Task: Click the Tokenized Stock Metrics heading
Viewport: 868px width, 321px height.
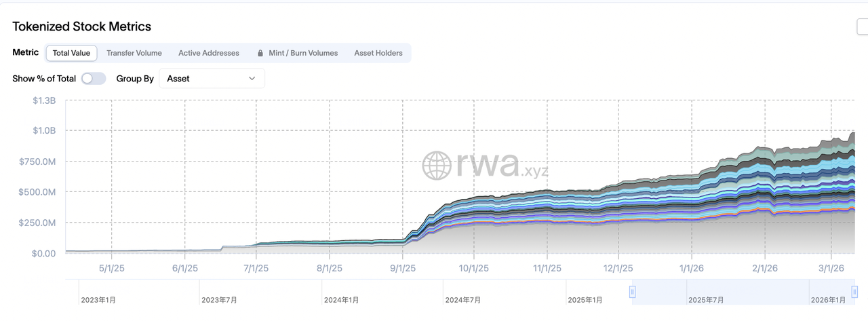Action: [x=81, y=26]
